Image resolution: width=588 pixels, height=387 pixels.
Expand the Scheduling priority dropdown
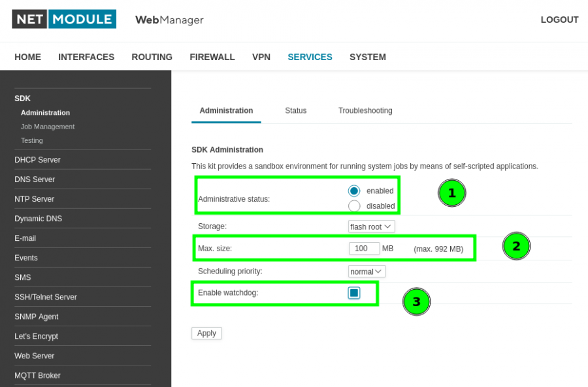[x=367, y=271]
